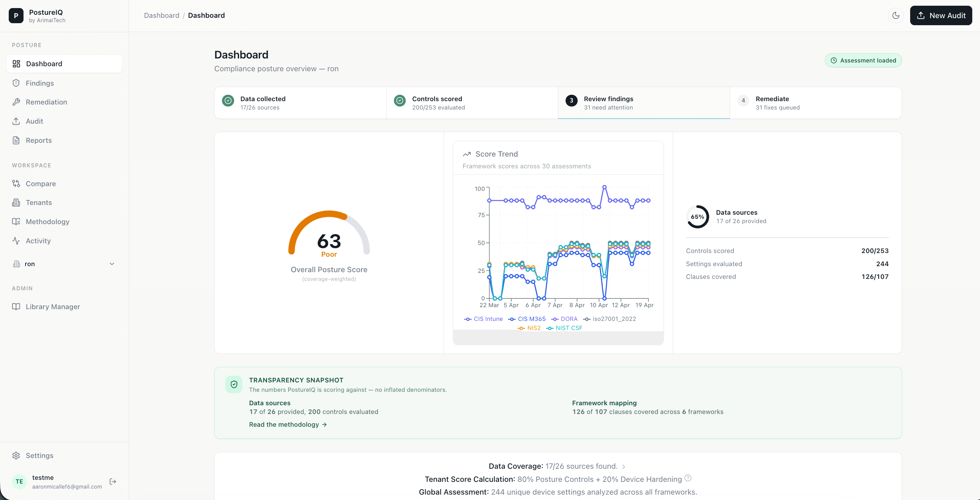Click the grey bar below chart legend
Image resolution: width=980 pixels, height=500 pixels.
point(558,338)
